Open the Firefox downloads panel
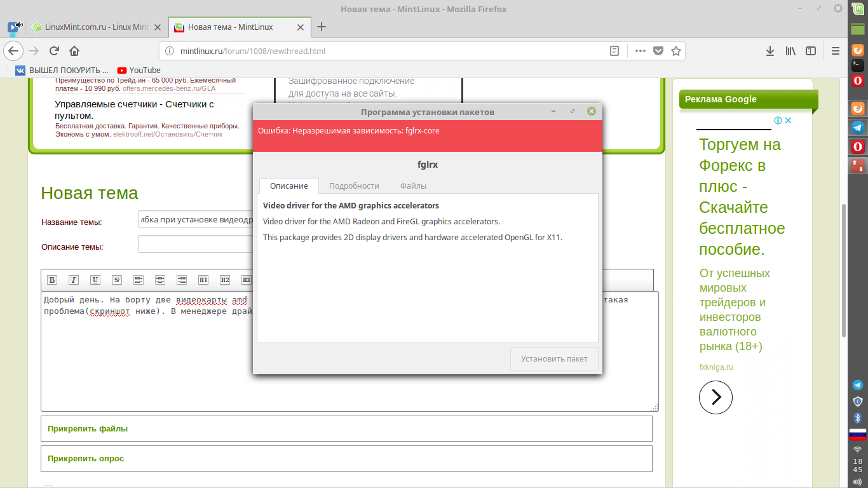Image resolution: width=868 pixels, height=488 pixels. [770, 51]
